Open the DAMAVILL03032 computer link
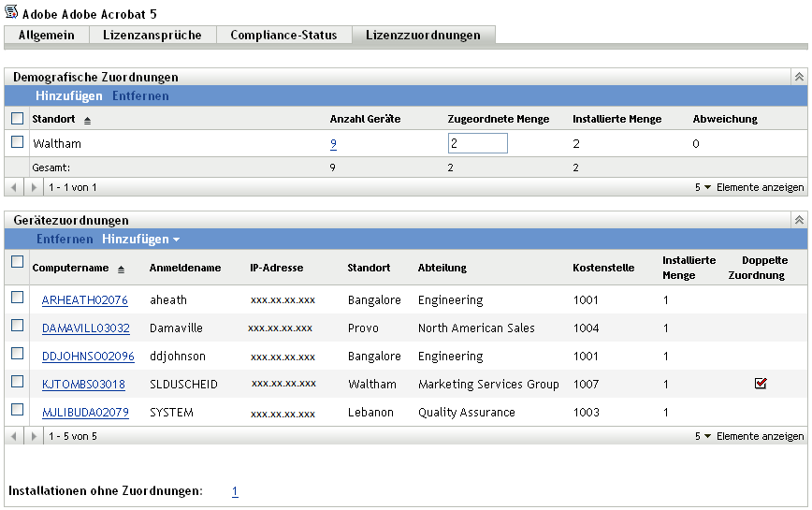 [x=85, y=328]
